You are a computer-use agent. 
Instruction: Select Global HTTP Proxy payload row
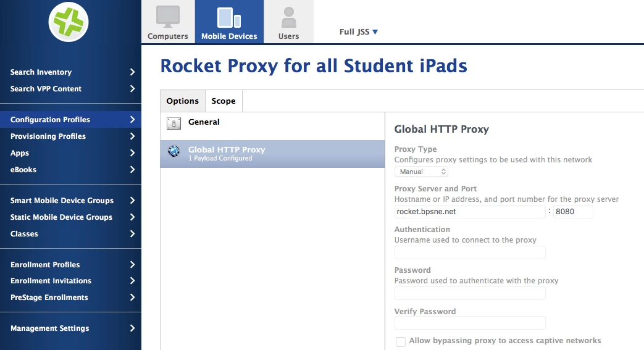coord(272,154)
